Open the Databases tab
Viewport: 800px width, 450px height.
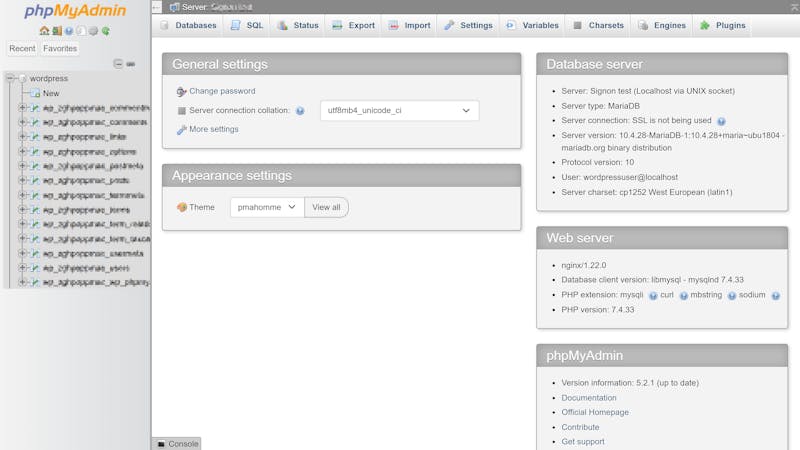pos(188,26)
